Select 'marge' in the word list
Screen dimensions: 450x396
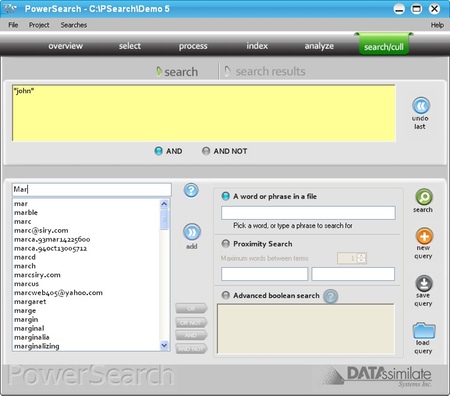click(x=25, y=311)
